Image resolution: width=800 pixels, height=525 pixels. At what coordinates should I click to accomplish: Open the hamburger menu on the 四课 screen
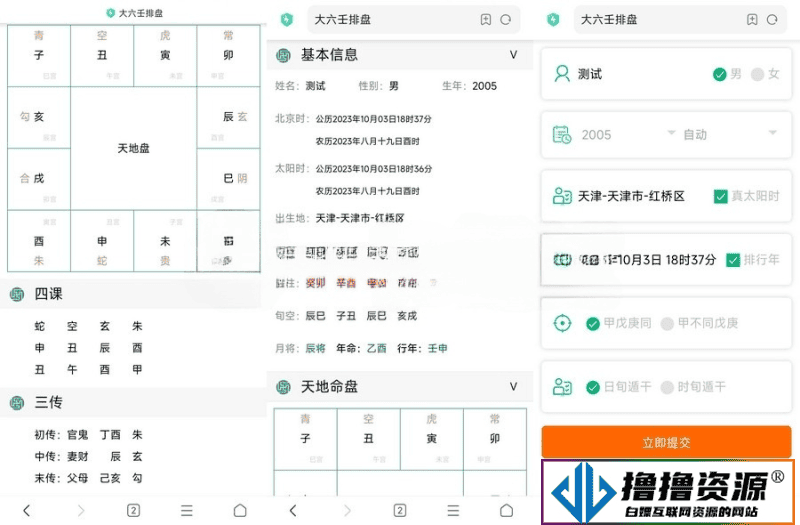187,510
